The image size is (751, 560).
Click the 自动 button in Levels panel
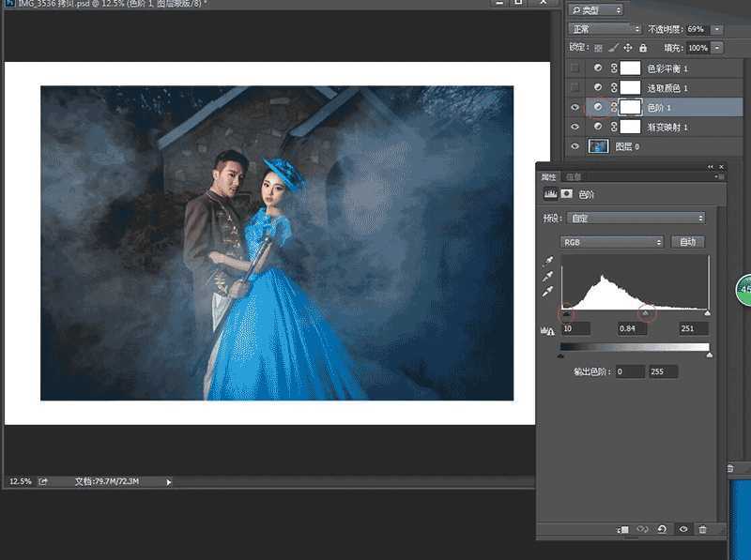[x=690, y=242]
